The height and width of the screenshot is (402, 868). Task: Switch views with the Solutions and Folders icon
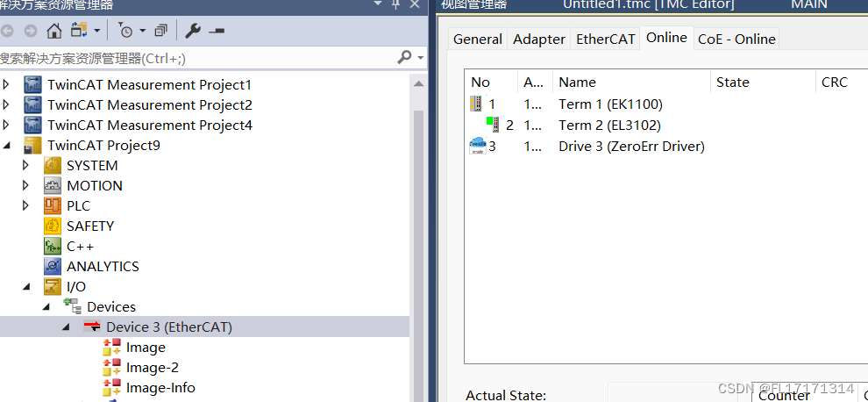coord(79,30)
